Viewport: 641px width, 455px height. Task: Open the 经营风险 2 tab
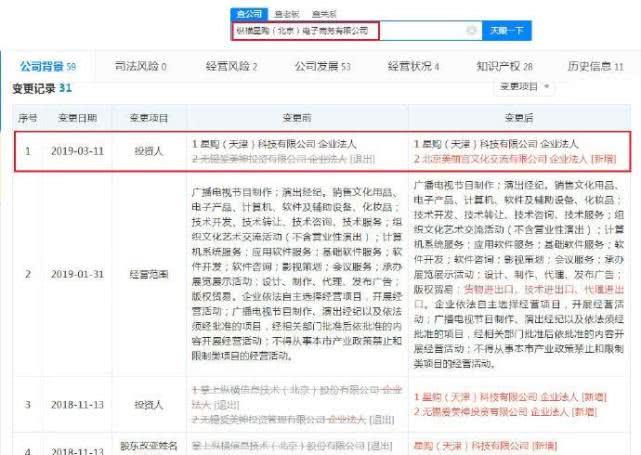[x=231, y=66]
